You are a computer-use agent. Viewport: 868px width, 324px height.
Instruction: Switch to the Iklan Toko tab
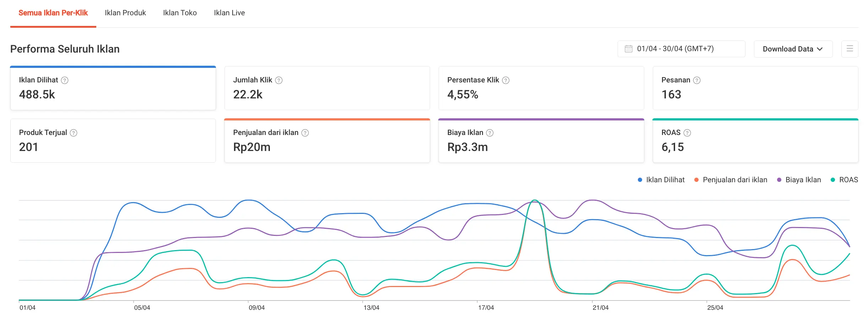[180, 13]
